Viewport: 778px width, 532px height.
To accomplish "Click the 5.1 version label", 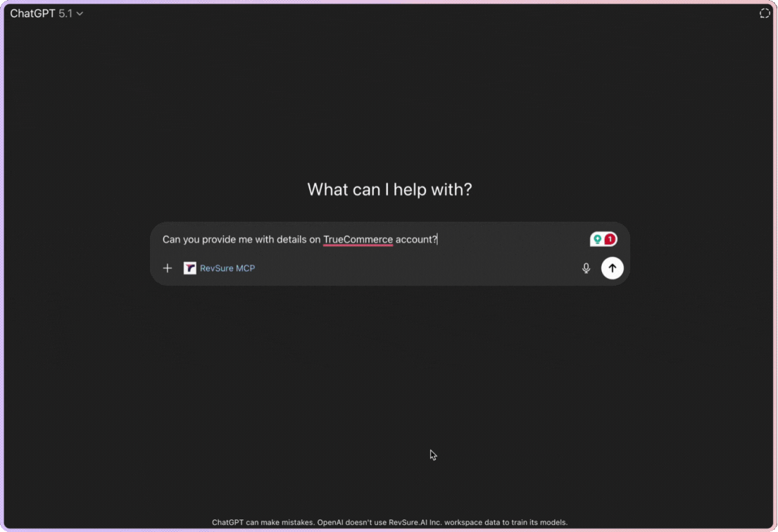I will tap(65, 13).
